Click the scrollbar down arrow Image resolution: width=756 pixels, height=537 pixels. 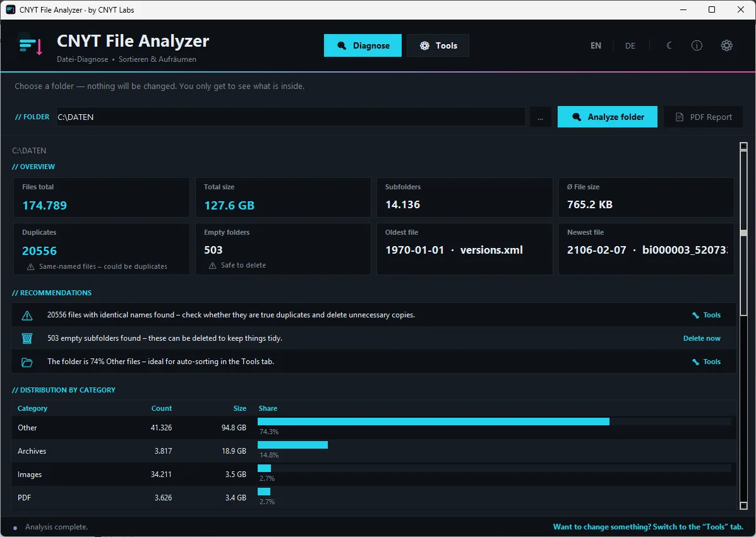pos(743,505)
